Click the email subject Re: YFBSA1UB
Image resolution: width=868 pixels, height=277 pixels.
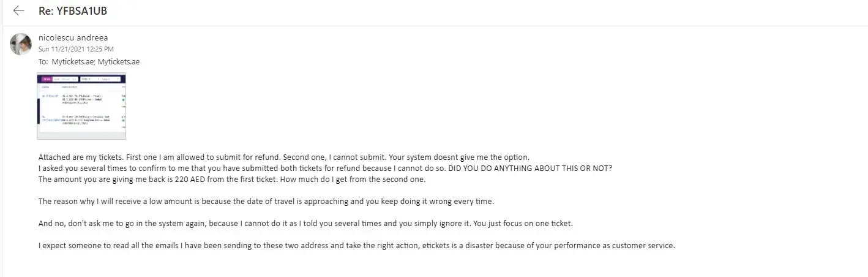73,11
